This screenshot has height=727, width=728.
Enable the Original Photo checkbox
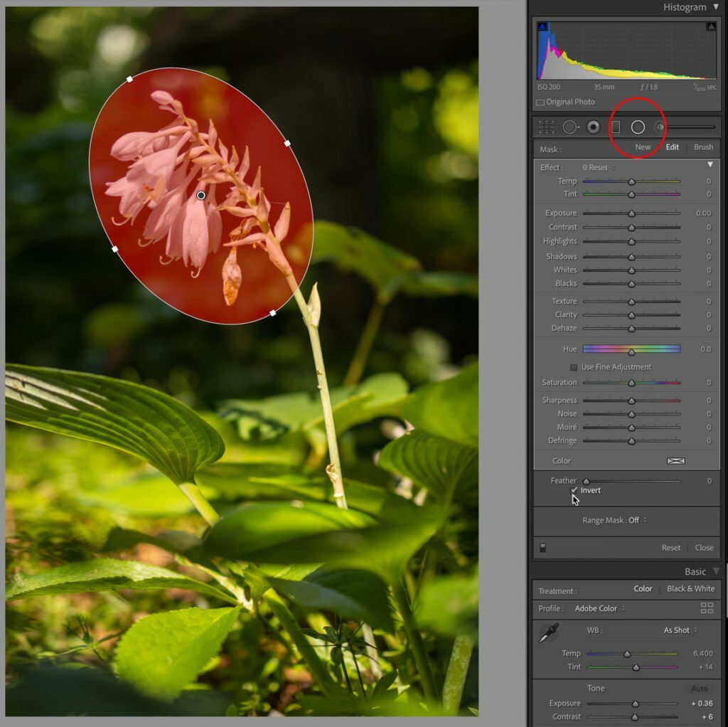pos(540,102)
